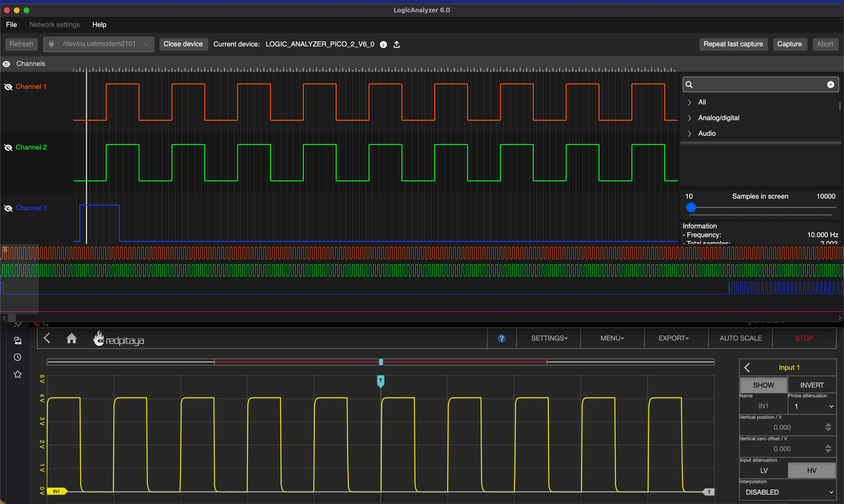Image resolution: width=844 pixels, height=504 pixels.
Task: Click the device info icon
Action: click(x=383, y=45)
